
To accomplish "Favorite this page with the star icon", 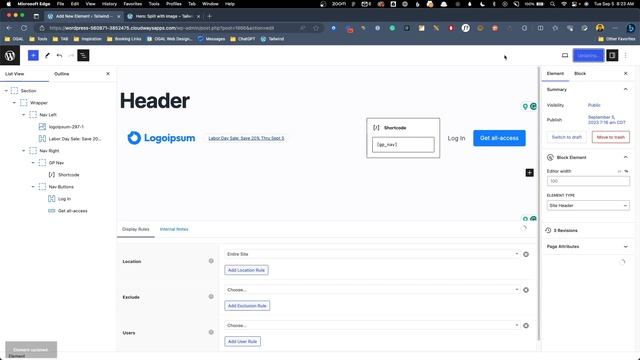I will (316, 28).
